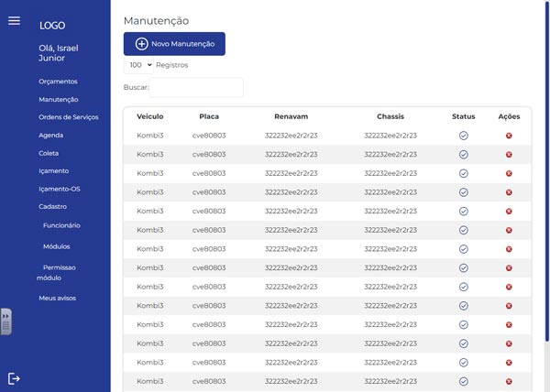Viewport: 550px width, 392px height.
Task: Click the status check icon in first row
Action: point(463,136)
